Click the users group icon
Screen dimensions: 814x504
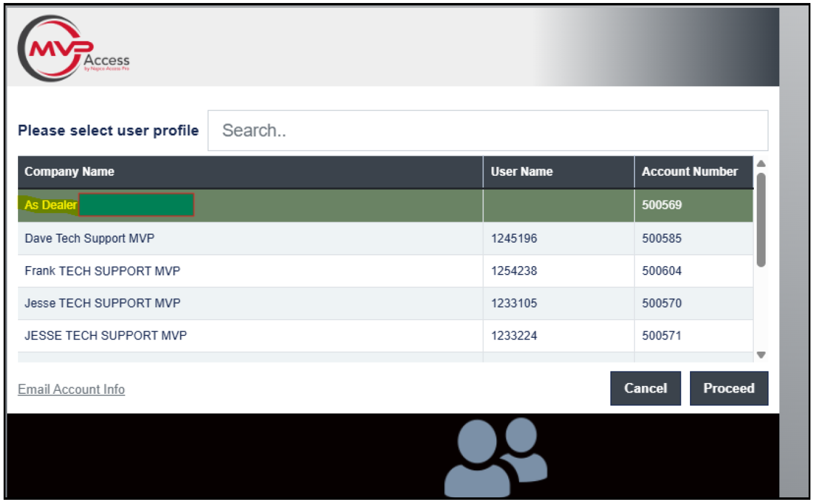(x=496, y=456)
